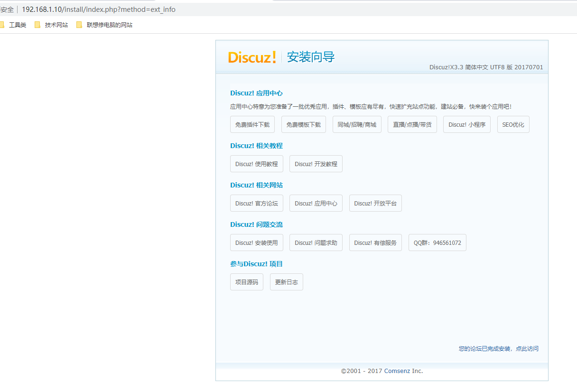Open Discuz! 有偿服务
The image size is (577, 392).
(375, 243)
